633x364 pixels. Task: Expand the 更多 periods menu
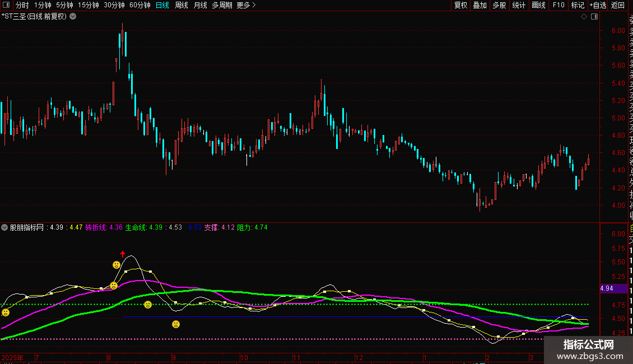coord(246,6)
